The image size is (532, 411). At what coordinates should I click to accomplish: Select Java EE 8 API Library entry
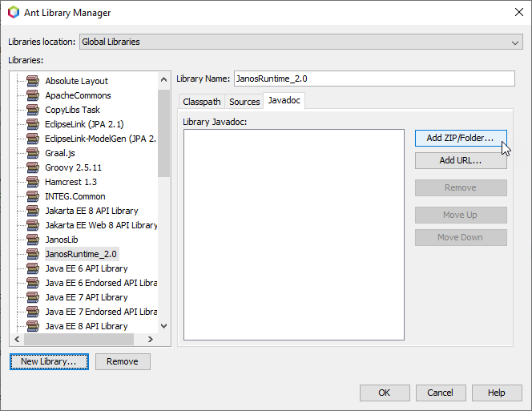87,326
